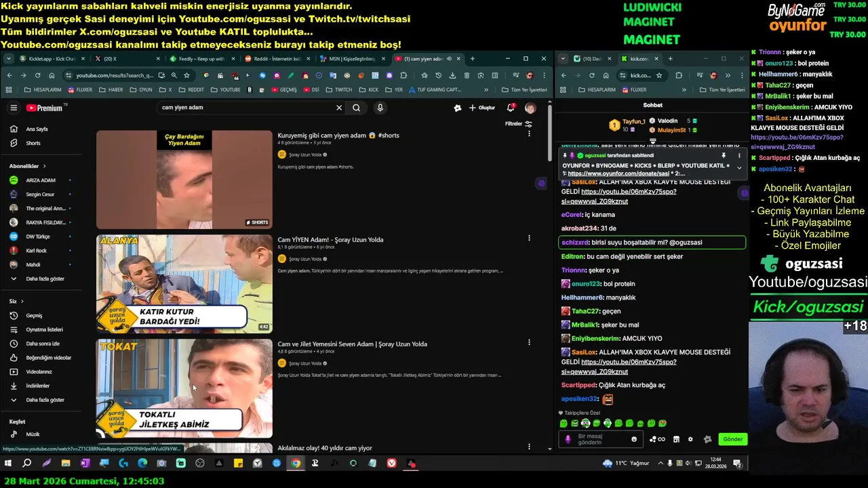Expand the Siz section chevron

coord(22,301)
